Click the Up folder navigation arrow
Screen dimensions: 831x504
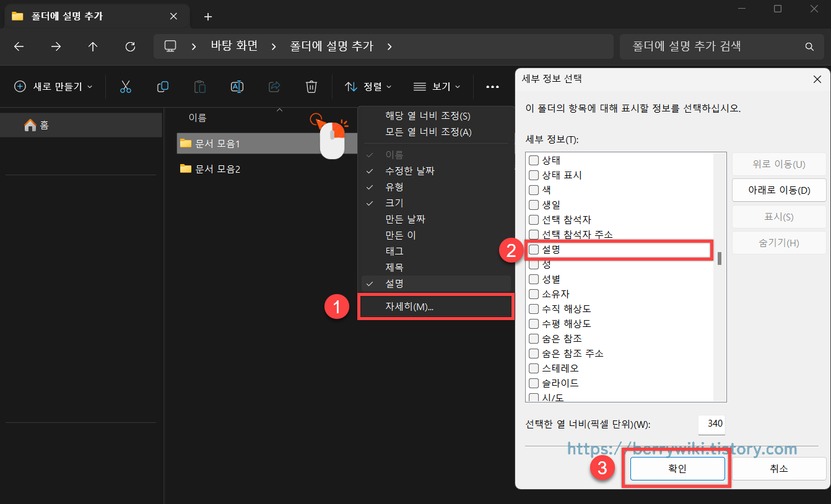click(x=93, y=46)
